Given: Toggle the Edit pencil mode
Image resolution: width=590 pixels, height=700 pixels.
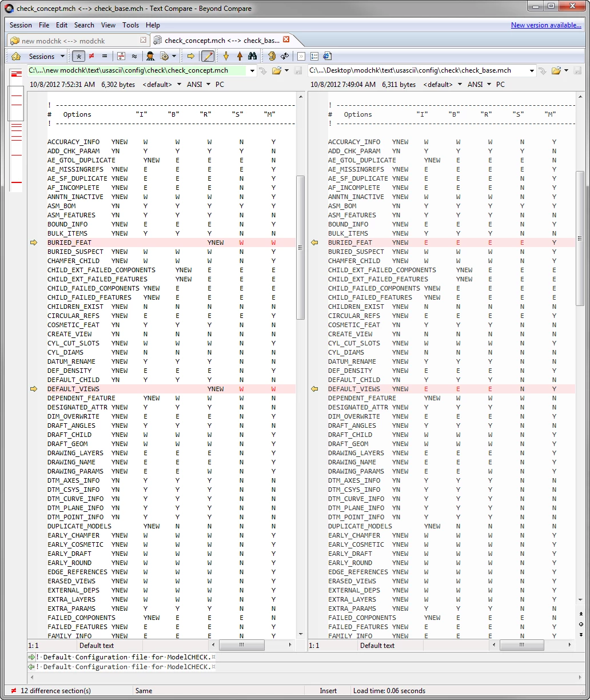Looking at the screenshot, I should (x=208, y=56).
